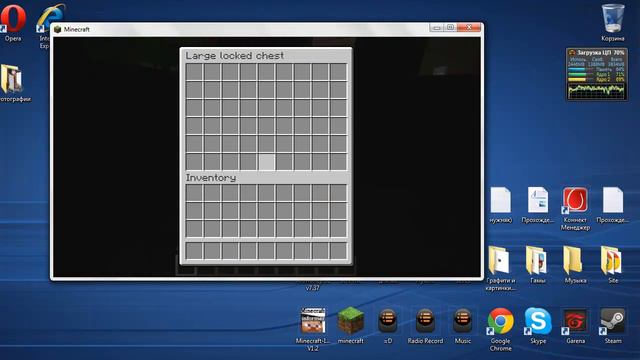Screen dimensions: 640x360
Task: Click the last hotbar slot in Inventory
Action: [338, 251]
